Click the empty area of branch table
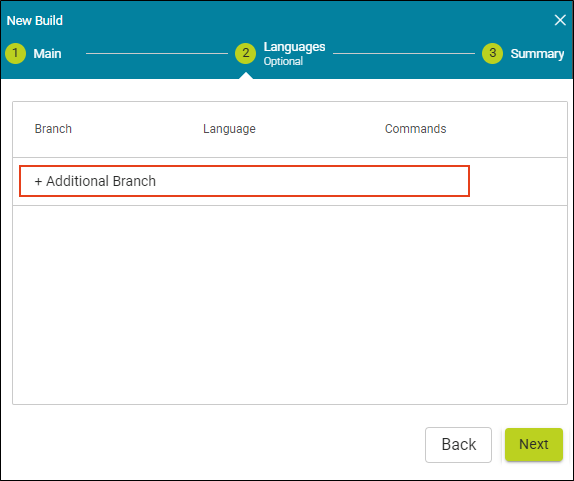 [x=290, y=305]
